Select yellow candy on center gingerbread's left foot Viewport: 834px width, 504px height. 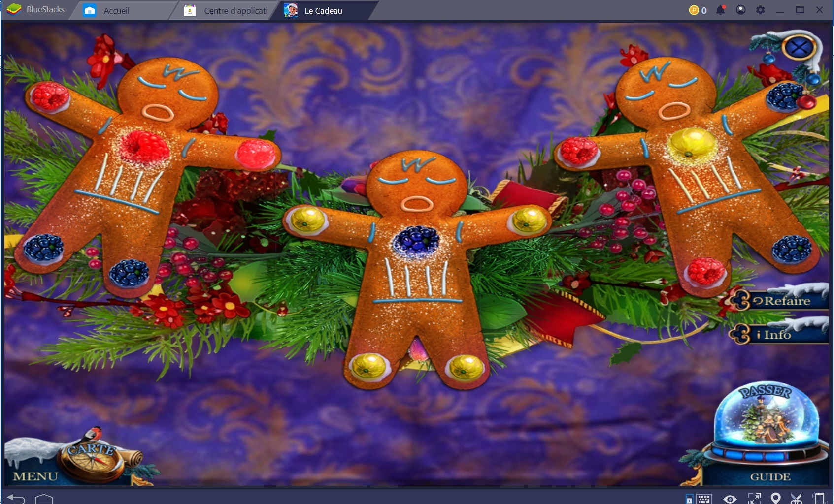click(x=369, y=367)
